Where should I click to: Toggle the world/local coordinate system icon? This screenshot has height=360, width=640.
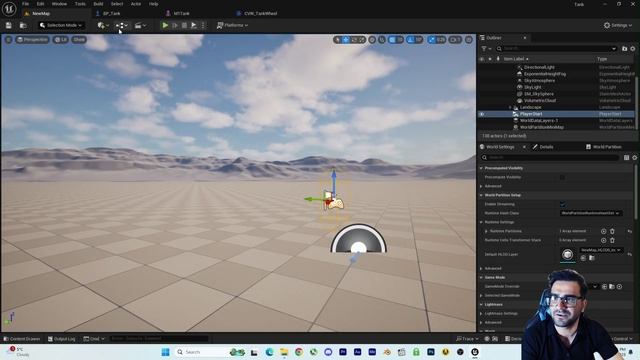[372, 40]
